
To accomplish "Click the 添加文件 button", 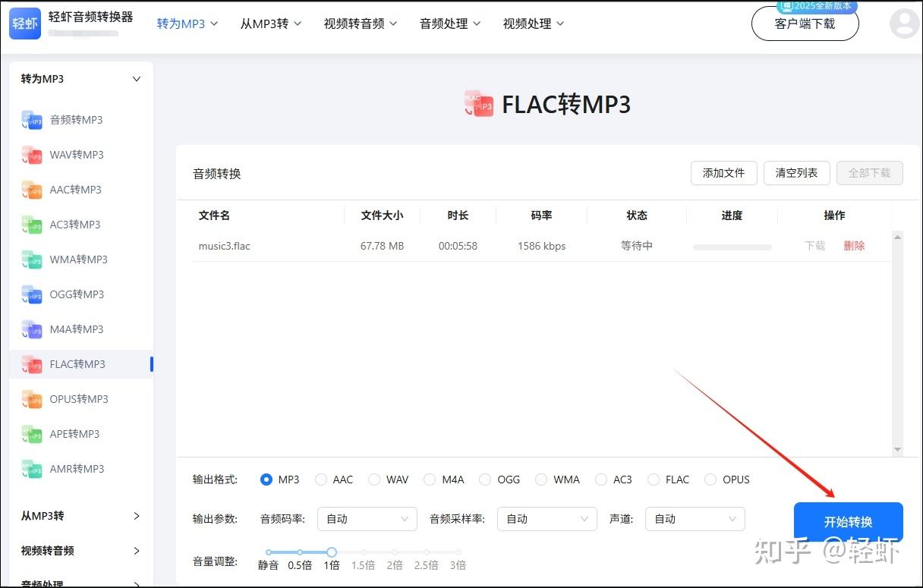I will [x=724, y=173].
